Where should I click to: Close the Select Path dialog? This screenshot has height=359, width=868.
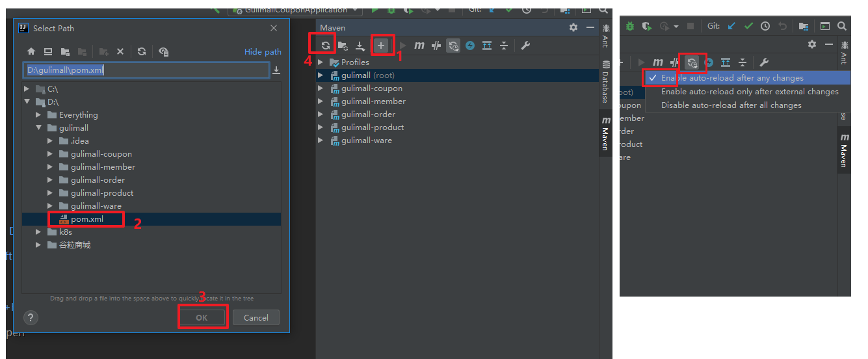(274, 28)
